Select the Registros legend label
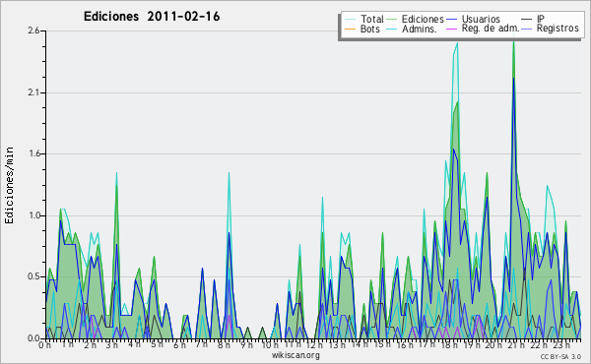This screenshot has height=364, width=591. [558, 29]
